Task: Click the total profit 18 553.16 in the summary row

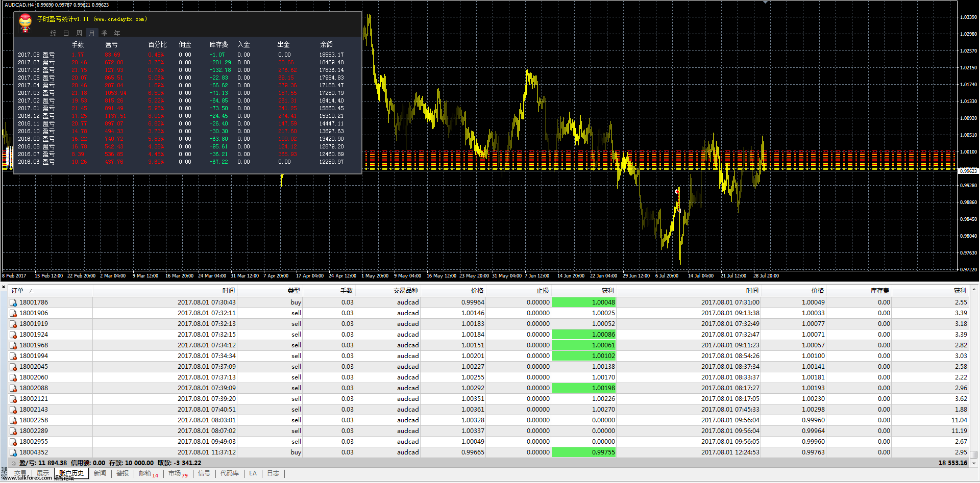Action: [x=952, y=463]
